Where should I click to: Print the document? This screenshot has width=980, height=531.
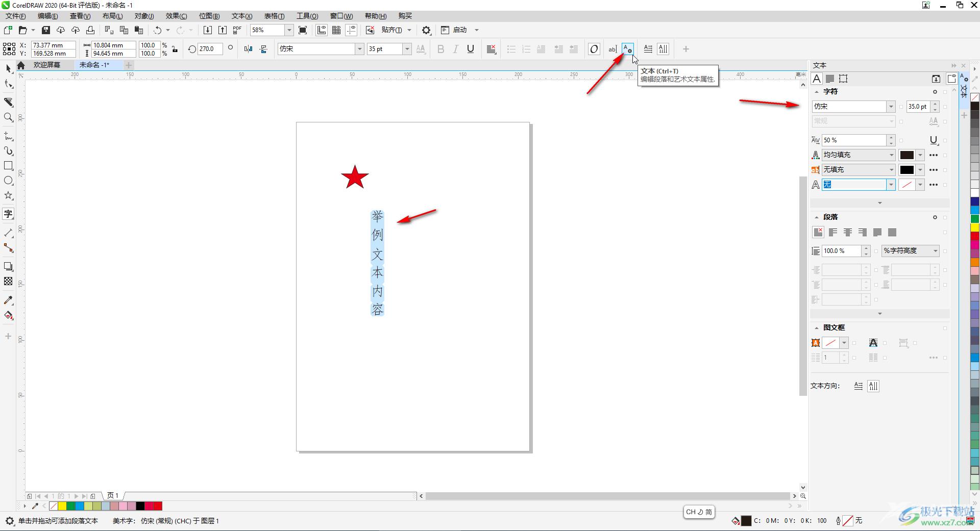click(90, 30)
